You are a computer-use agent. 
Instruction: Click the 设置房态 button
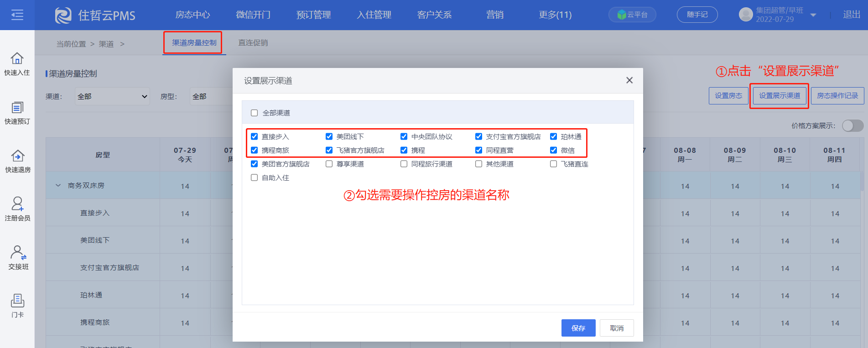(x=728, y=96)
